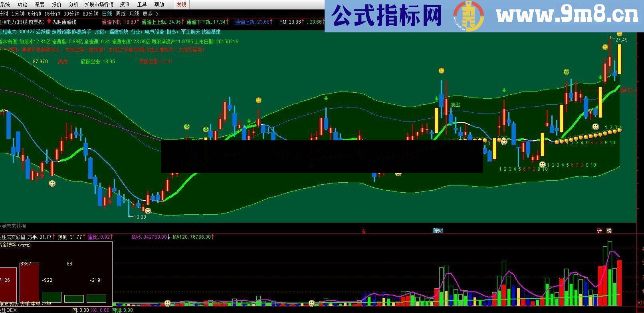The height and width of the screenshot is (313, 644).
Task: Select the 日线 daily chart period
Action: 107,14
